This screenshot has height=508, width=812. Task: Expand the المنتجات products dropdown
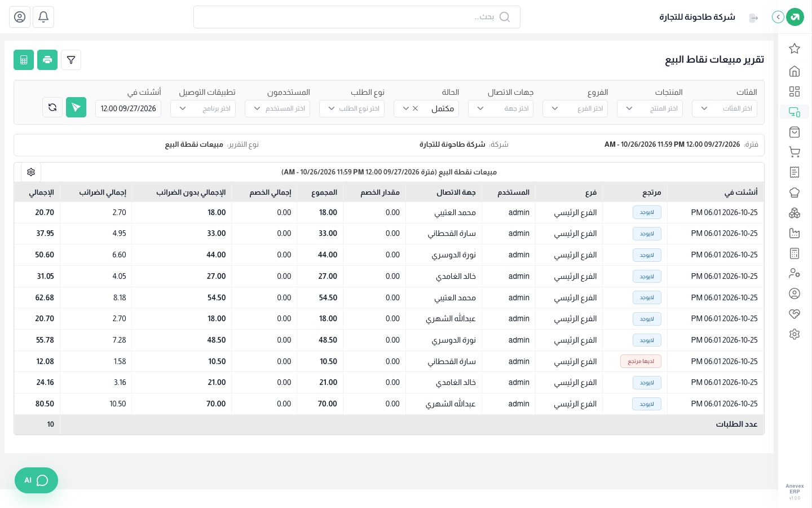(x=650, y=108)
